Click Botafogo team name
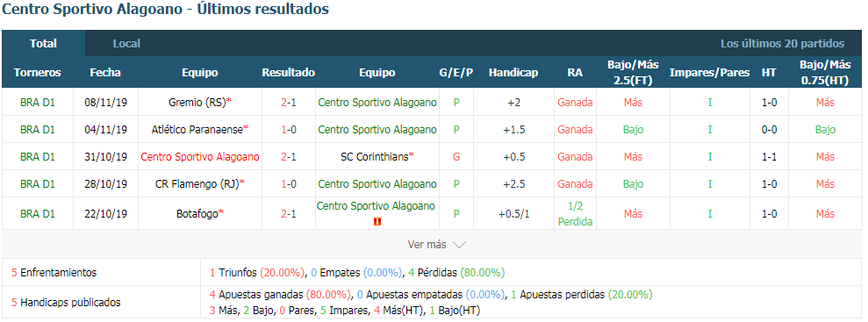This screenshot has height=322, width=868. 197,213
